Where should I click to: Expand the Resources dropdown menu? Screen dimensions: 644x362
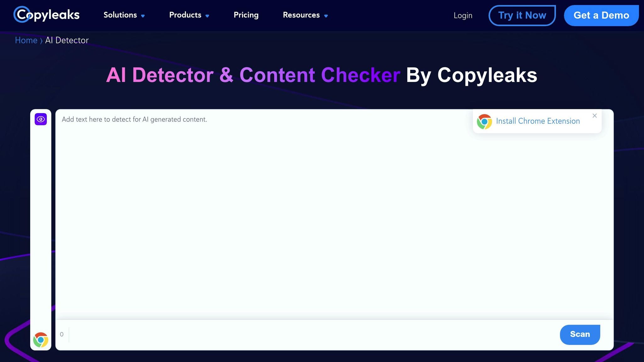point(305,15)
